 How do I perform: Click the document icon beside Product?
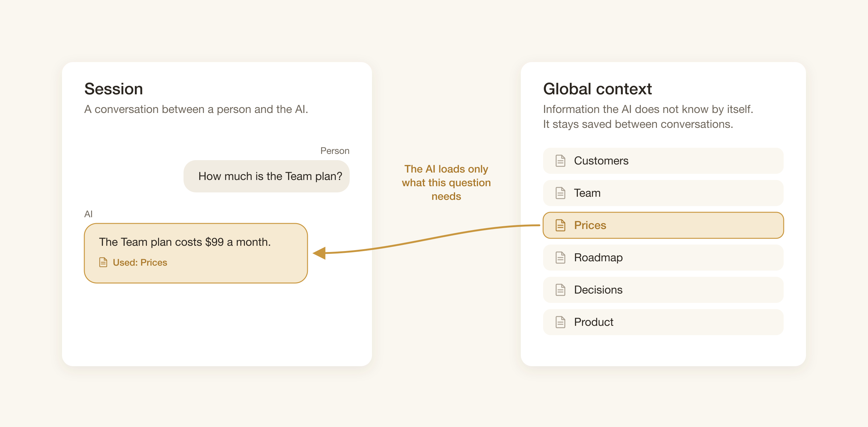[x=560, y=322]
